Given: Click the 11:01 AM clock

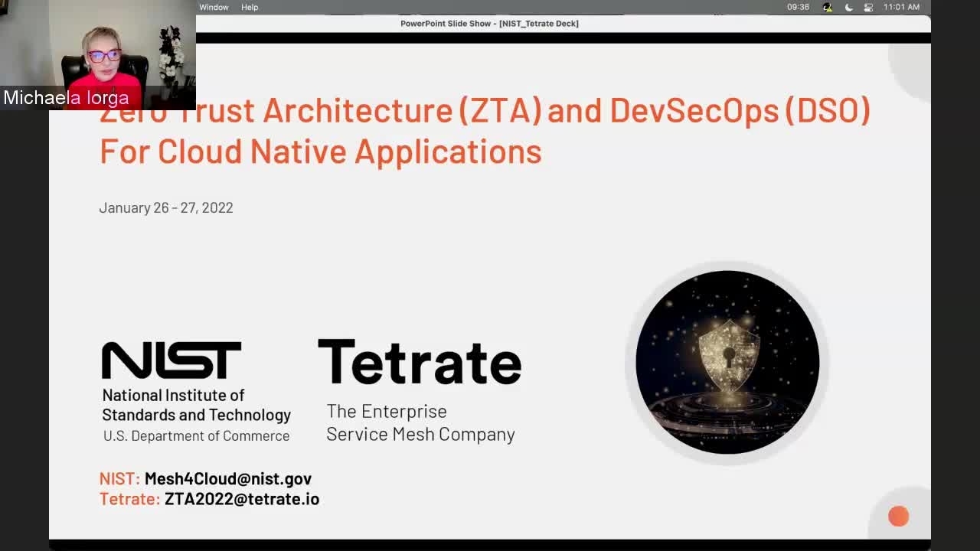Looking at the screenshot, I should (901, 7).
